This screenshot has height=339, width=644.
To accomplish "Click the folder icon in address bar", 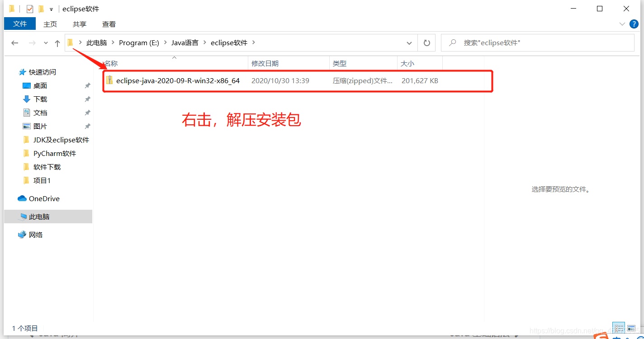I will [x=71, y=42].
